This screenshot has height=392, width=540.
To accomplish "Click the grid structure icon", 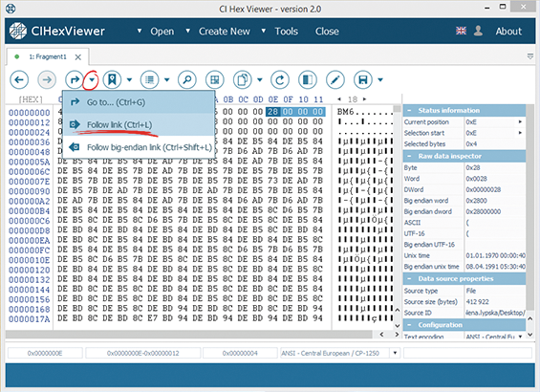I will tap(214, 80).
